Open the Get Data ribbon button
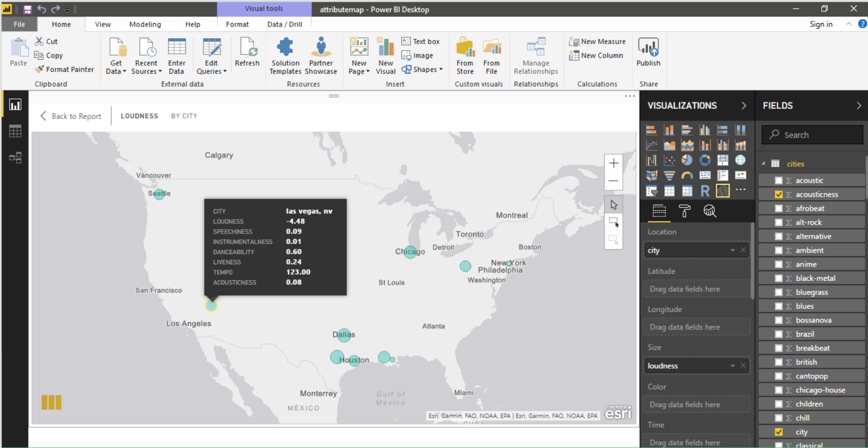Image resolution: width=868 pixels, height=448 pixels. (116, 56)
